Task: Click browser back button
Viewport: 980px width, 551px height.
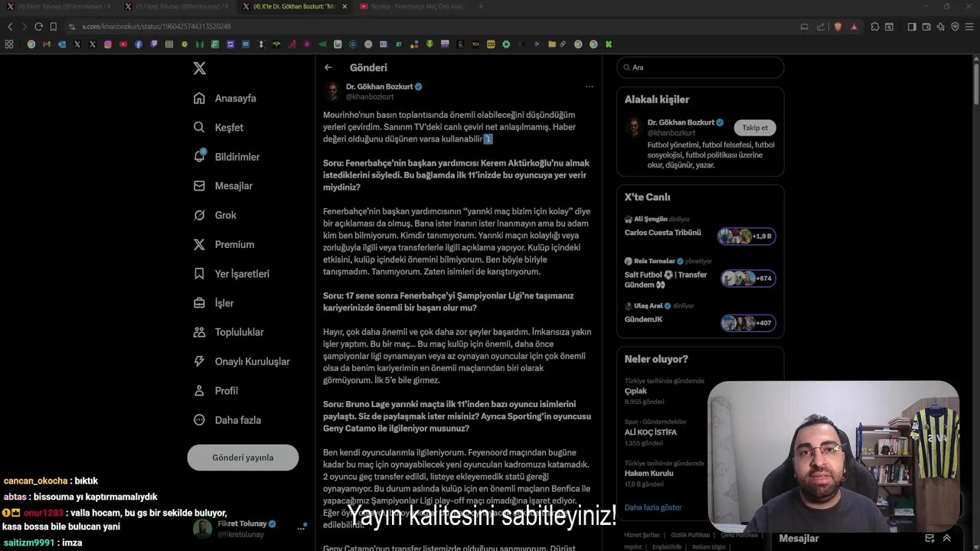Action: (10, 26)
